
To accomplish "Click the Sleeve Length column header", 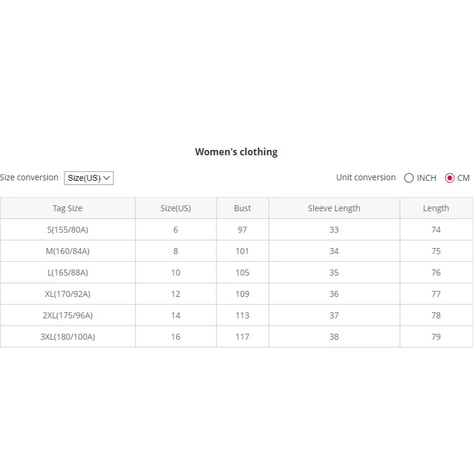I will click(x=334, y=208).
